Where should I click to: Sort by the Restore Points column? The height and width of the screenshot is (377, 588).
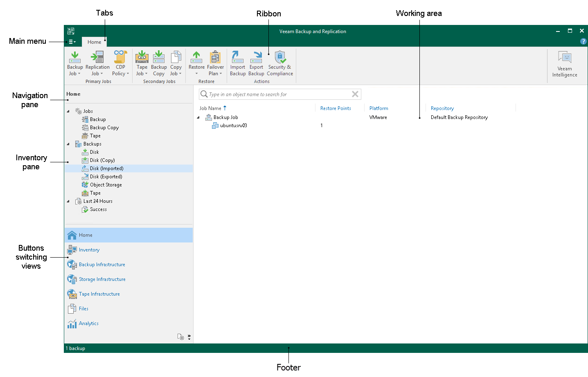point(336,108)
